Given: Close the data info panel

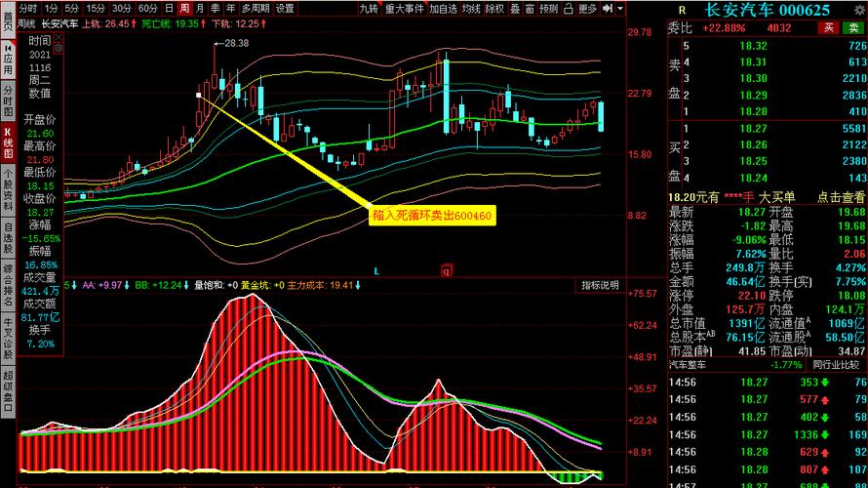Looking at the screenshot, I should coord(59,38).
